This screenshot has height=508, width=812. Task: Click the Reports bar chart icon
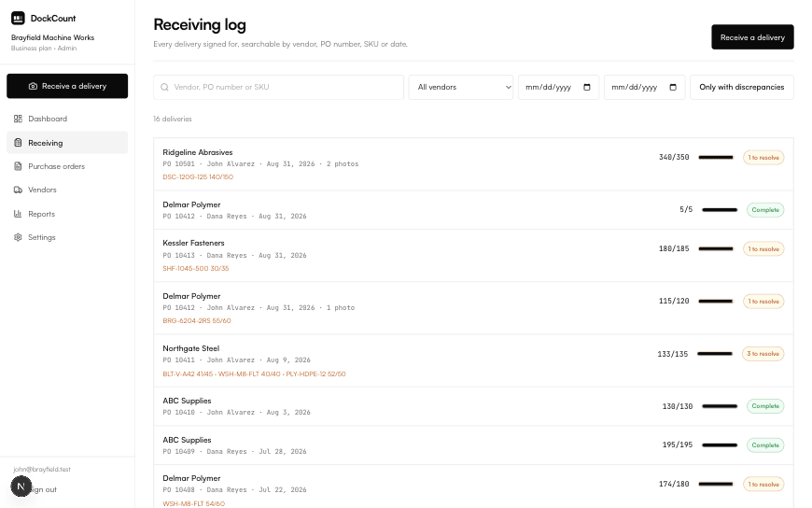click(x=18, y=214)
